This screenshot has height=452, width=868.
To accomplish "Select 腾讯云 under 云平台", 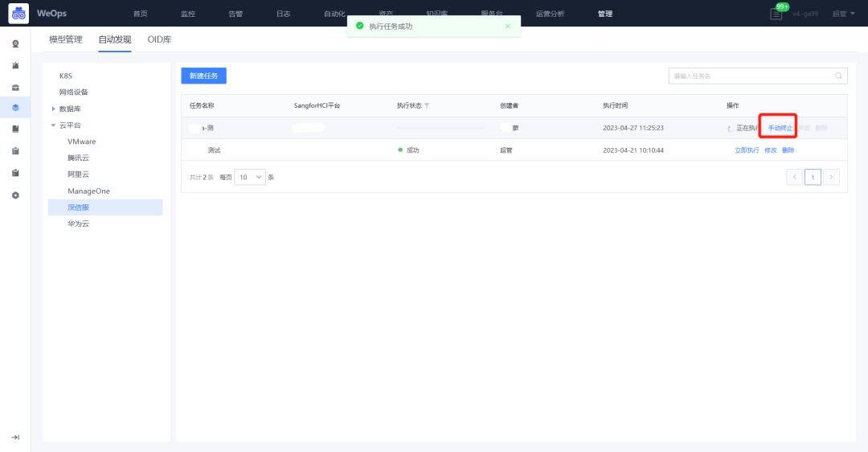I will point(78,158).
